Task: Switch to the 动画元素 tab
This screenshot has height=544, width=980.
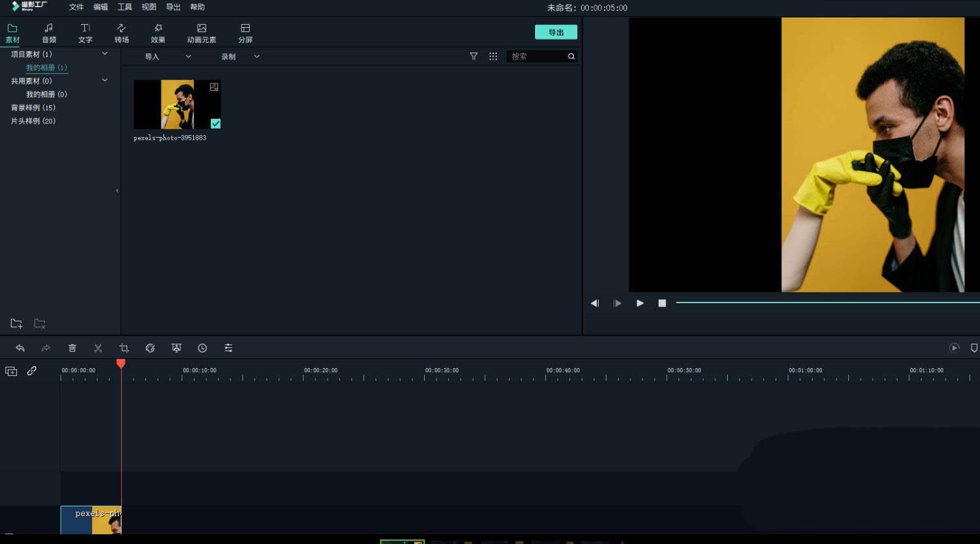Action: click(x=202, y=33)
